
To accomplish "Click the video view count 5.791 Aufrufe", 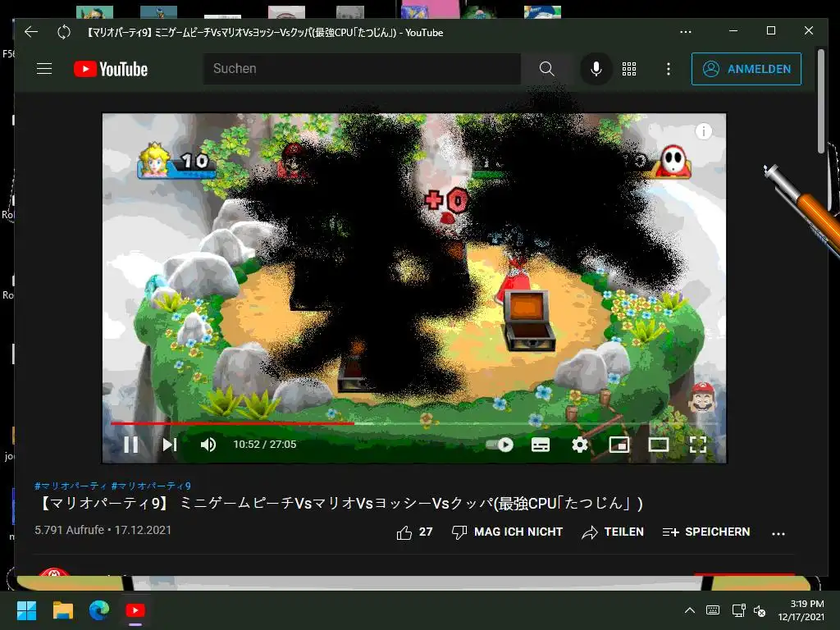I will (69, 530).
